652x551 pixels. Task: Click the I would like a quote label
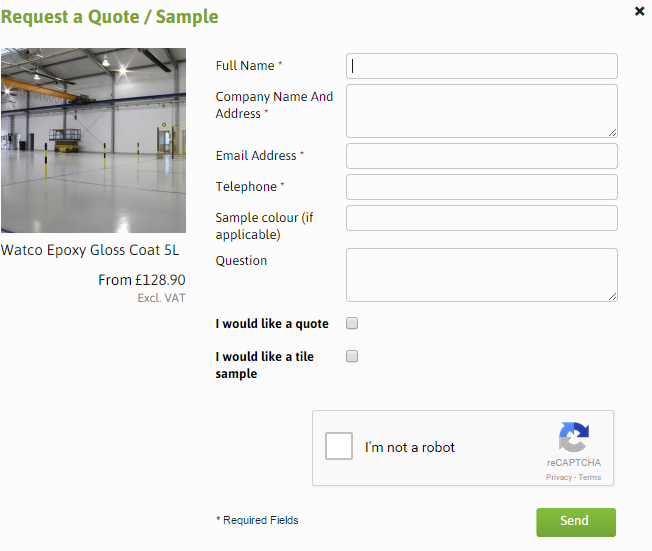tap(272, 324)
